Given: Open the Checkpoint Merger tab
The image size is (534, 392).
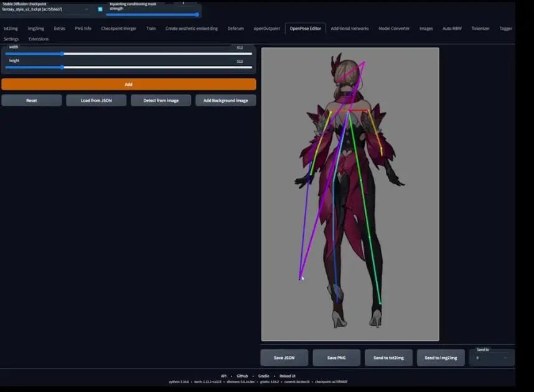Looking at the screenshot, I should click(118, 29).
